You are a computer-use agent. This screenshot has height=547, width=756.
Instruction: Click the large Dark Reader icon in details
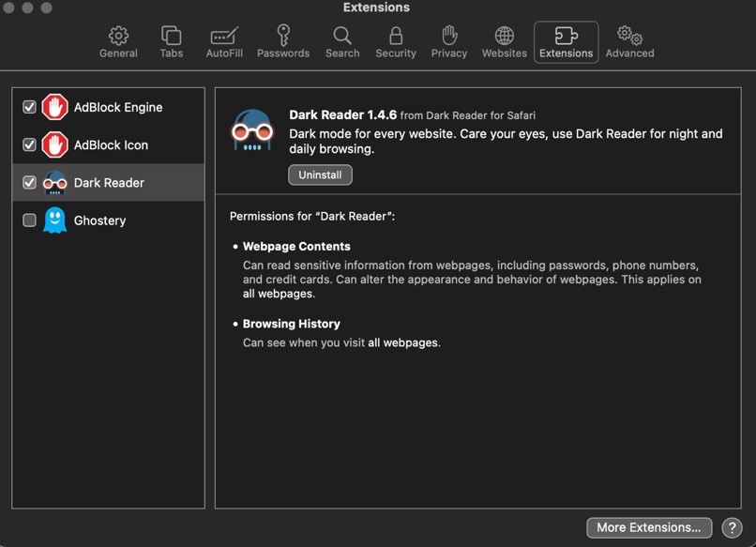pyautogui.click(x=252, y=130)
